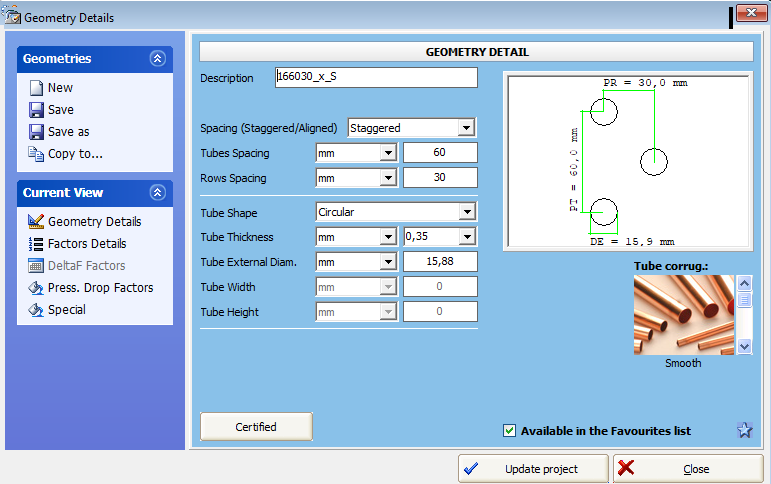Open Tube External Diam. unit dropdown
The height and width of the screenshot is (484, 771).
pos(388,262)
